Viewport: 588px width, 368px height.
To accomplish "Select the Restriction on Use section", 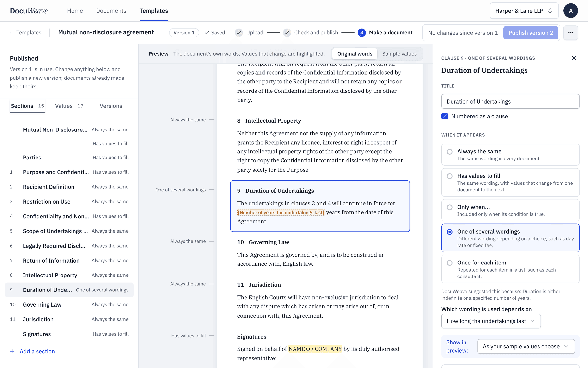I will click(x=69, y=202).
